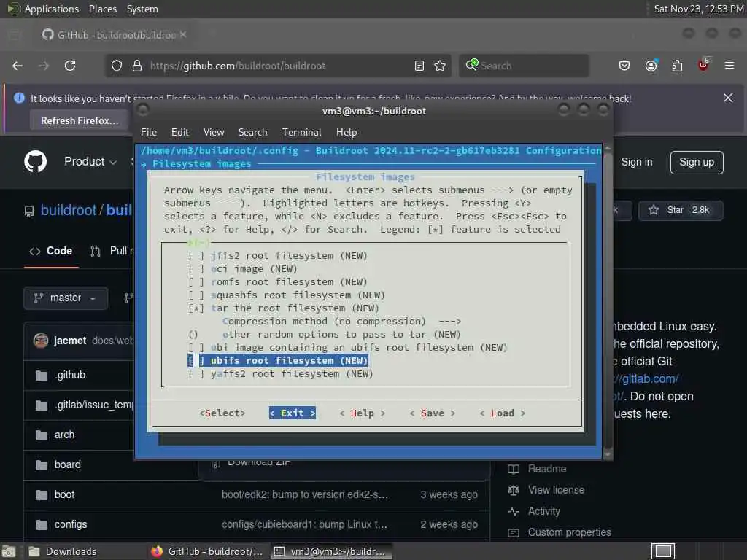Reload the page in Firefox
Image resolution: width=747 pixels, height=560 pixels.
(x=70, y=66)
